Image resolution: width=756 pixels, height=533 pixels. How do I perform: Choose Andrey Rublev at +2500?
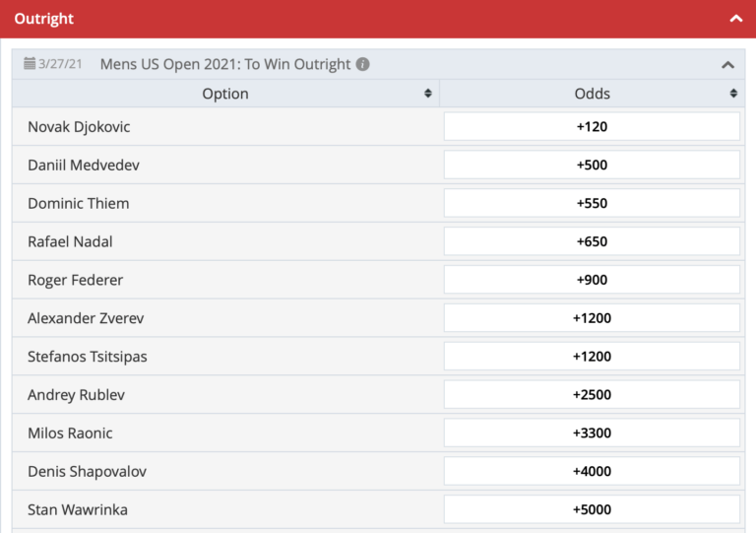click(x=592, y=394)
